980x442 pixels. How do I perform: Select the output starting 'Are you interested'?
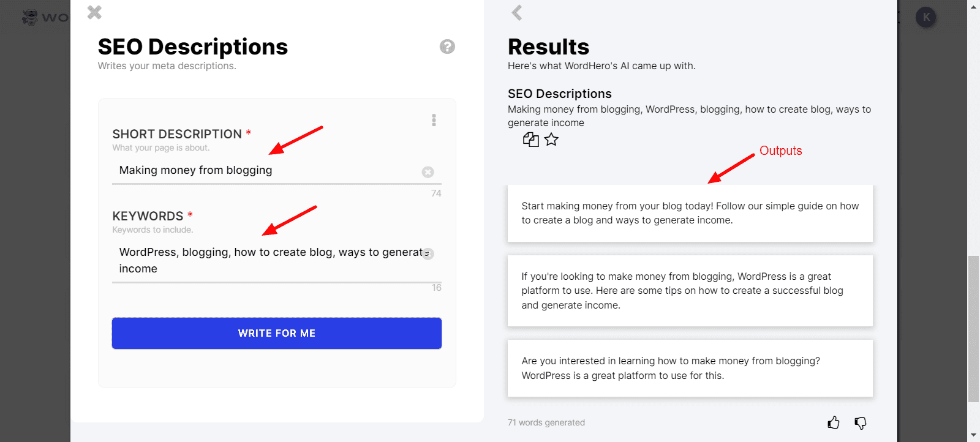click(x=690, y=368)
